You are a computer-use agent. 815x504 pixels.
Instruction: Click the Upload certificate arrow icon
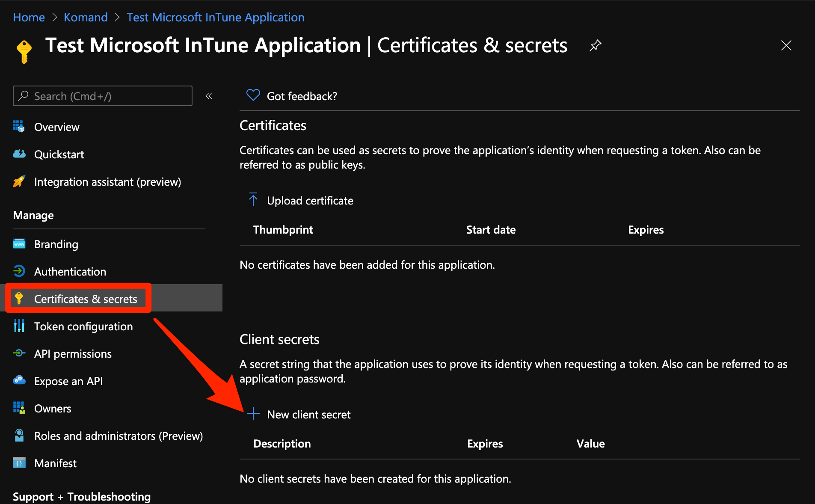253,199
